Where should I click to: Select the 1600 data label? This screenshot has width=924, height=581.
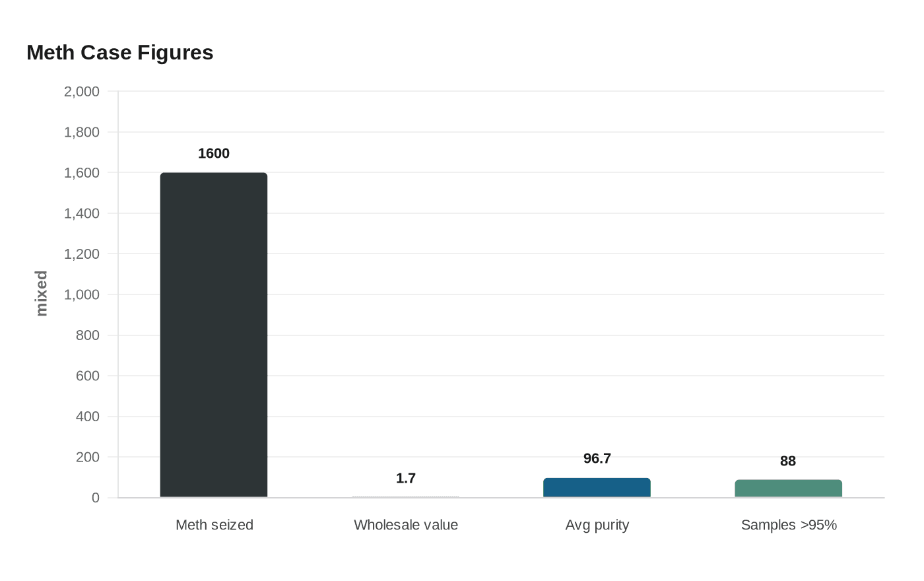coord(214,153)
